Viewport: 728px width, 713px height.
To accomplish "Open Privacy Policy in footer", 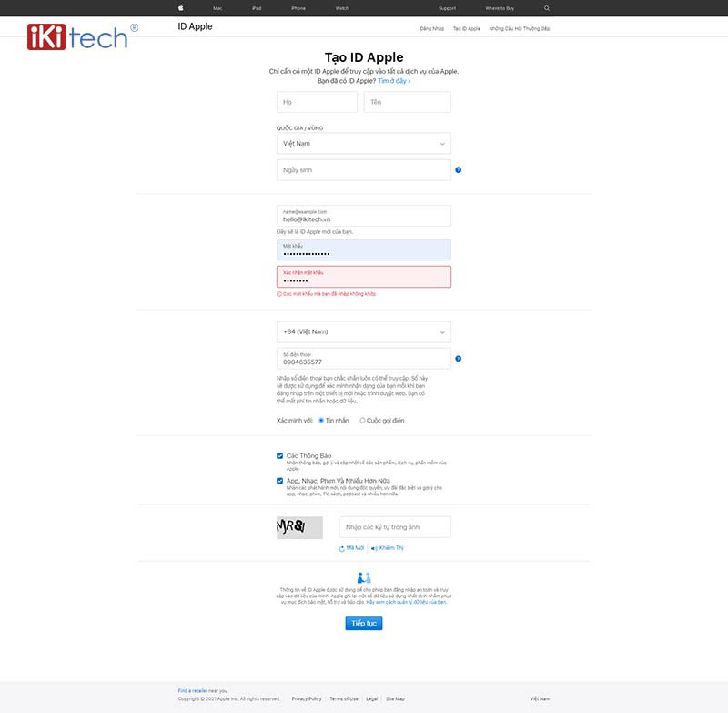I will pyautogui.click(x=307, y=698).
